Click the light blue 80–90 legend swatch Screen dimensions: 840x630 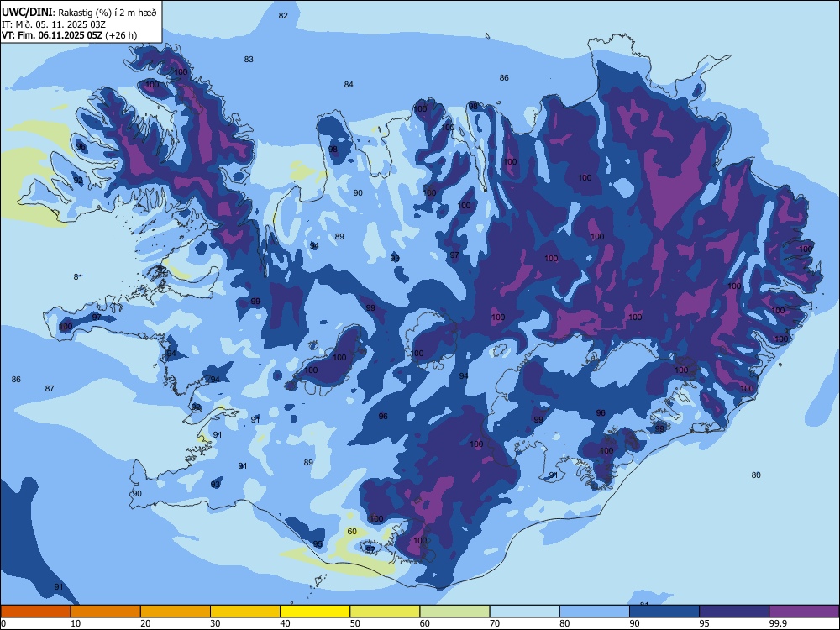(595, 612)
